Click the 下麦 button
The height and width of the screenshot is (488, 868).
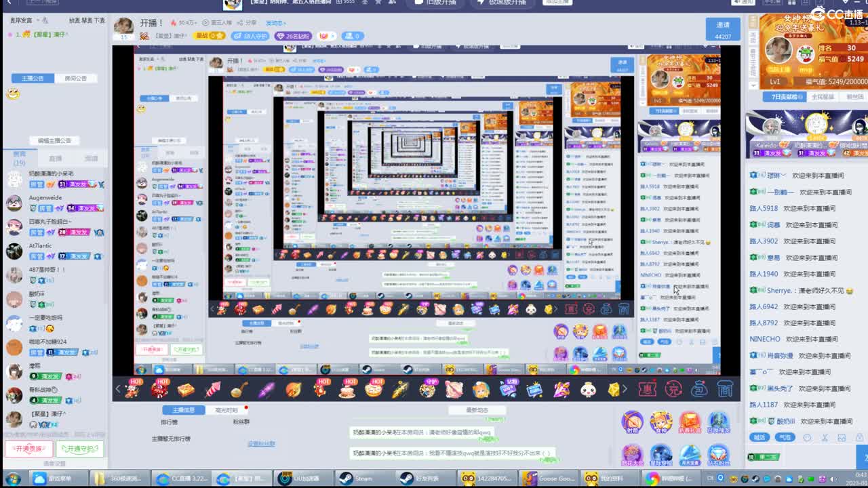click(x=100, y=20)
